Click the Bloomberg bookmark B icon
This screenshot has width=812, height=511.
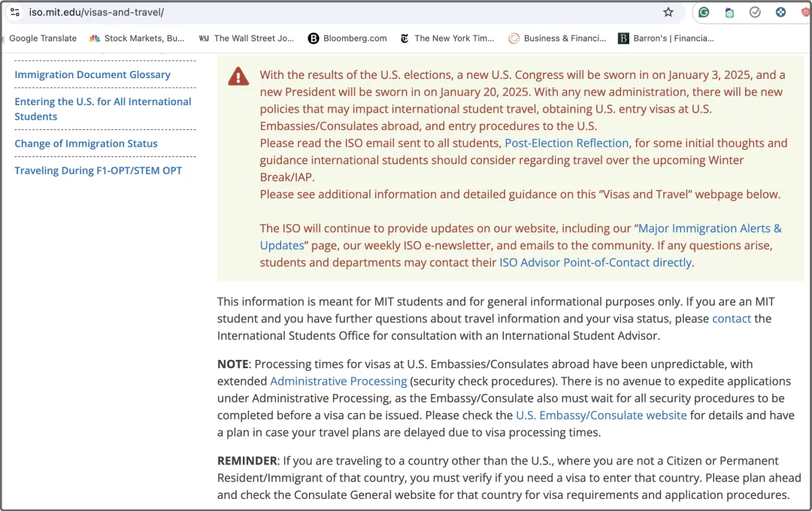314,38
